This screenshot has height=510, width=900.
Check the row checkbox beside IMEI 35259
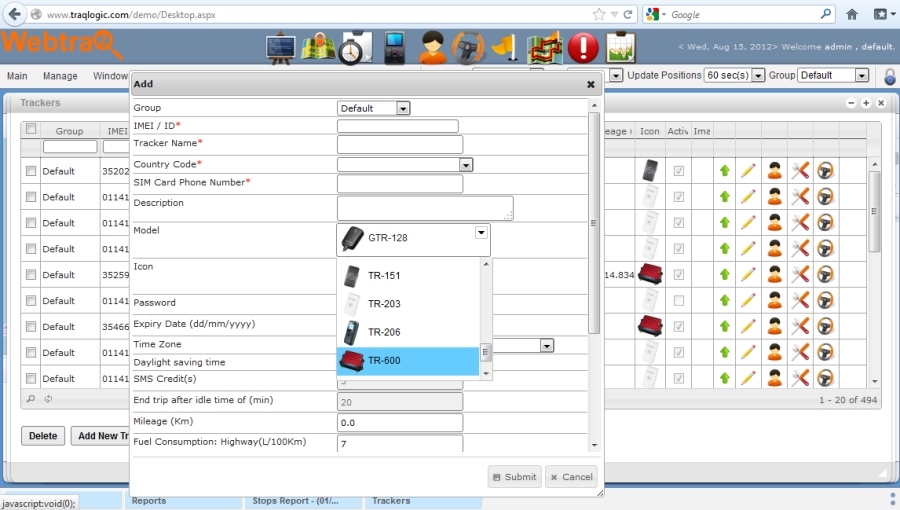coord(31,275)
